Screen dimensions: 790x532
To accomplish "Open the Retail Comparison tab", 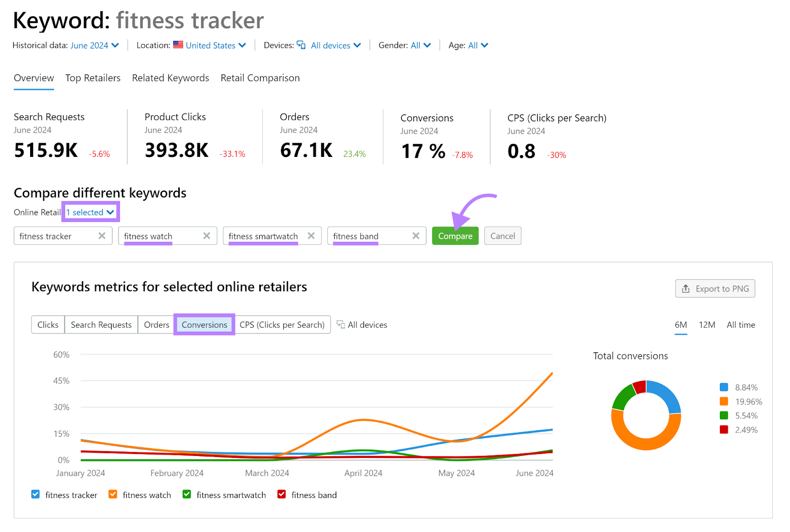I will pos(260,78).
